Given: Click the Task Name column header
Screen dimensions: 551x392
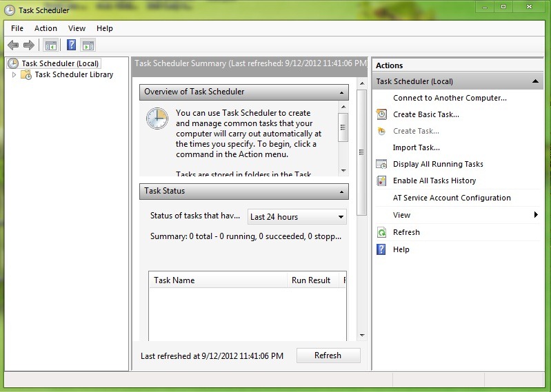Looking at the screenshot, I should [x=218, y=280].
